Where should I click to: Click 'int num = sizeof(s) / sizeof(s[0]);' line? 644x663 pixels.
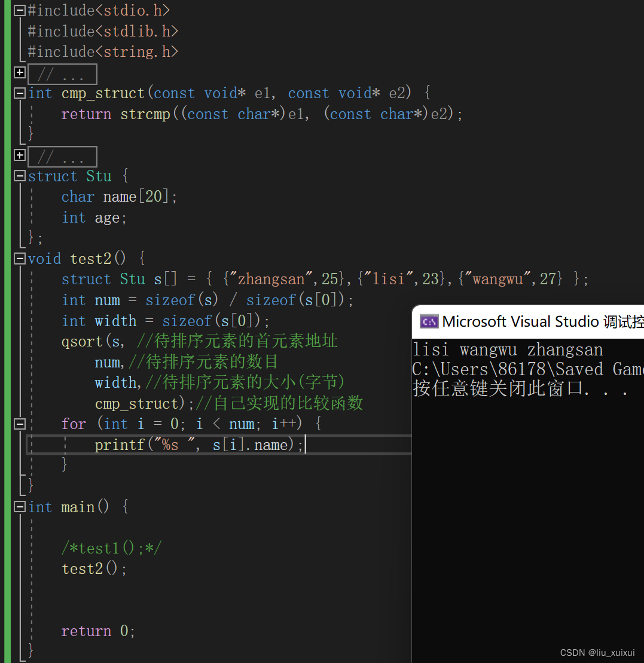pyautogui.click(x=207, y=300)
